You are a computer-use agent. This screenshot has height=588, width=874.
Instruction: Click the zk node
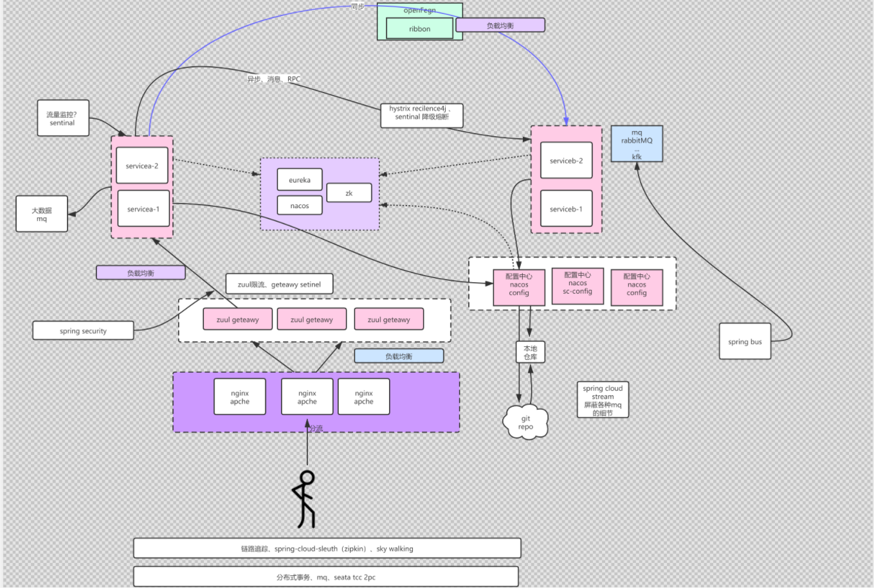[349, 192]
